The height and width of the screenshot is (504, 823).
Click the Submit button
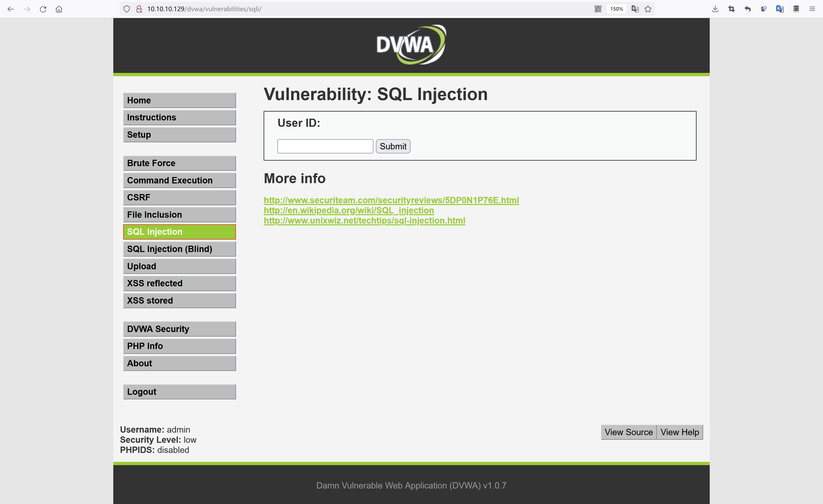(x=393, y=146)
